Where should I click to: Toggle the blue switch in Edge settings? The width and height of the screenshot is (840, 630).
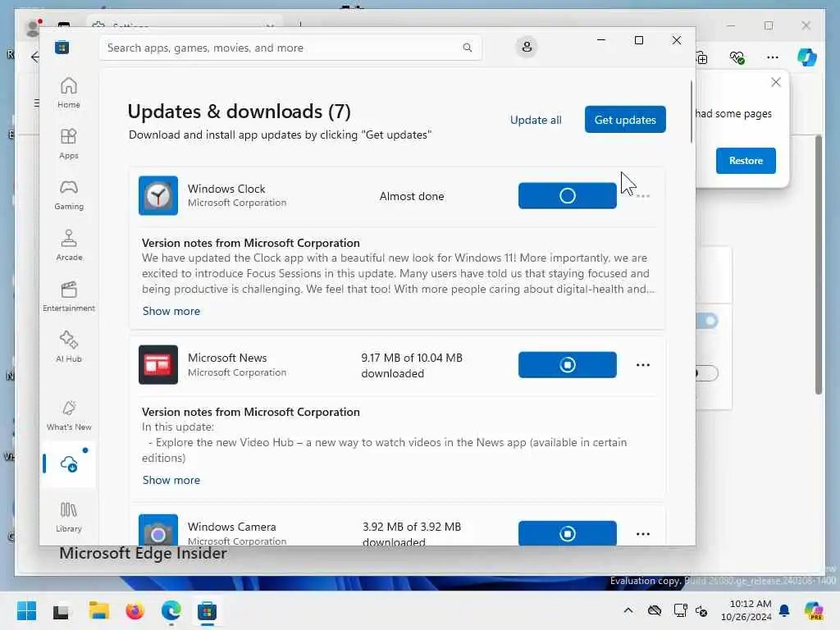pos(707,321)
